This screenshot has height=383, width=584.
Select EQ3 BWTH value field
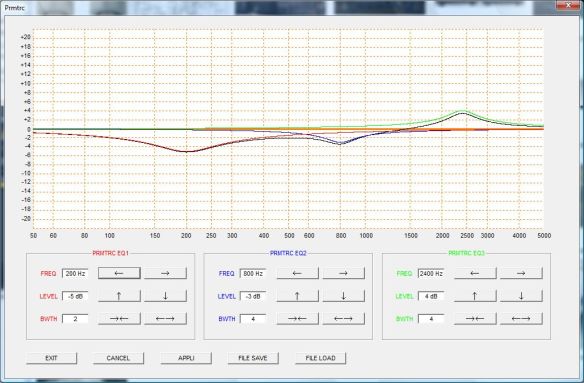point(431,319)
